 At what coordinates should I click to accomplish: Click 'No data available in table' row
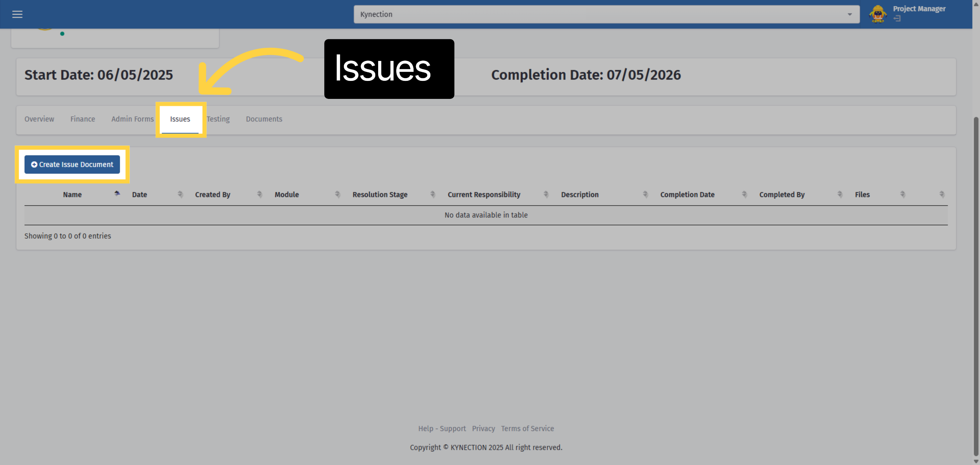(x=486, y=215)
